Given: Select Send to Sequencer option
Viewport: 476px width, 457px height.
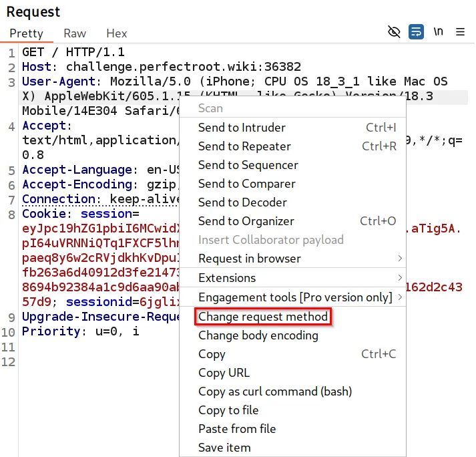Looking at the screenshot, I should (x=248, y=165).
